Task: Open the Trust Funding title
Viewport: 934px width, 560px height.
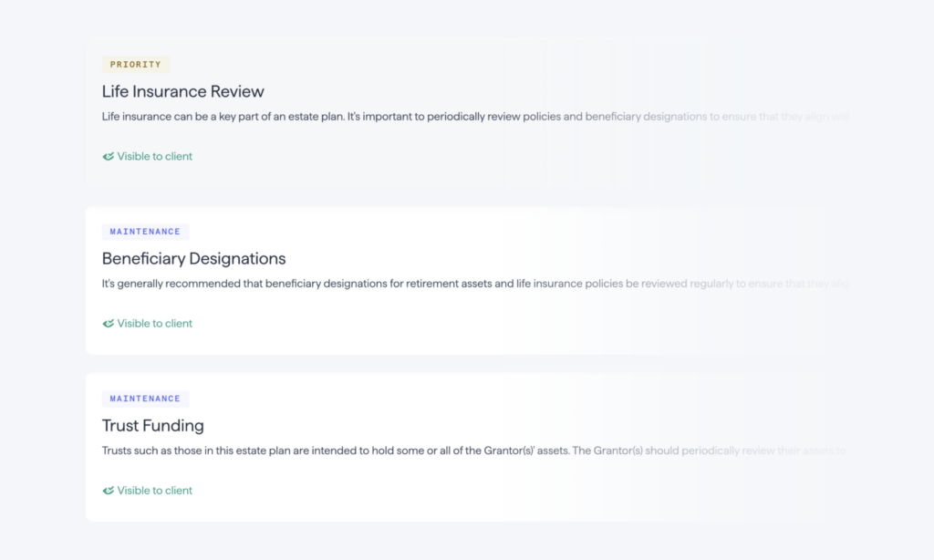Action: coord(153,425)
